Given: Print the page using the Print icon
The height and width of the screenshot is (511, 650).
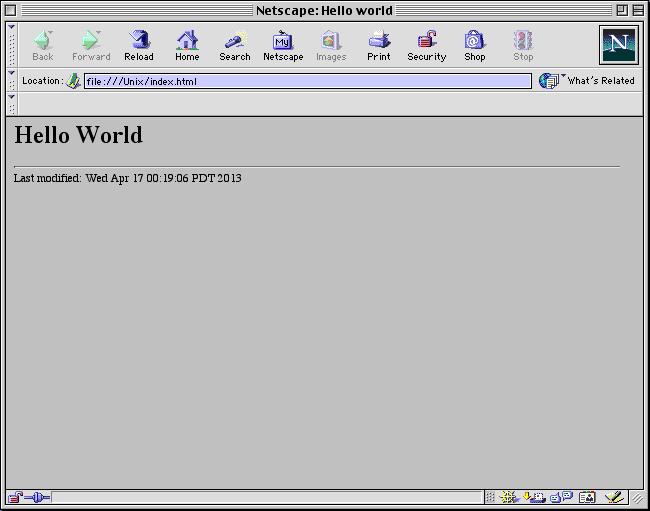Looking at the screenshot, I should (x=379, y=46).
